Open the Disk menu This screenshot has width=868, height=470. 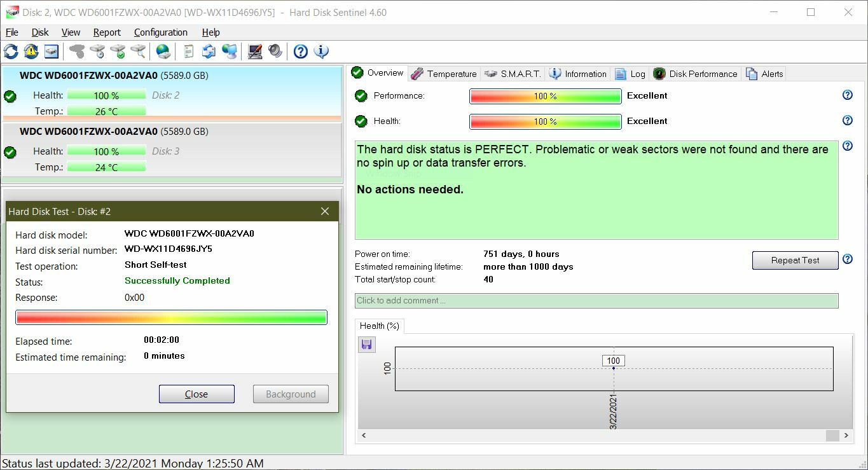pyautogui.click(x=40, y=32)
